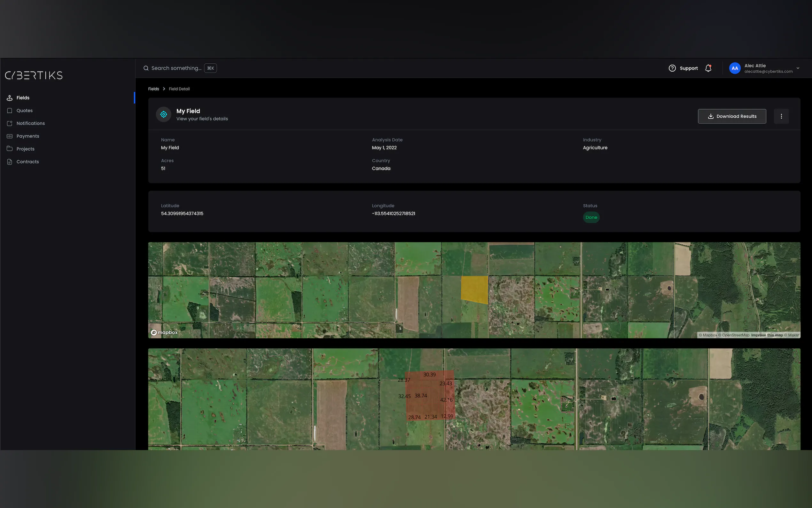Open the three-dot options menu
Screen dimensions: 812x508
click(781, 116)
